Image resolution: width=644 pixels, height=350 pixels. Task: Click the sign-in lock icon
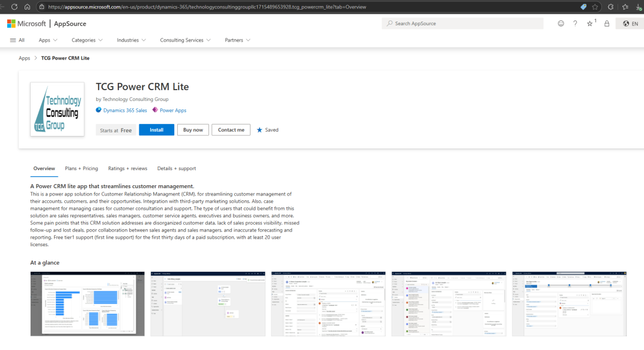pyautogui.click(x=607, y=23)
